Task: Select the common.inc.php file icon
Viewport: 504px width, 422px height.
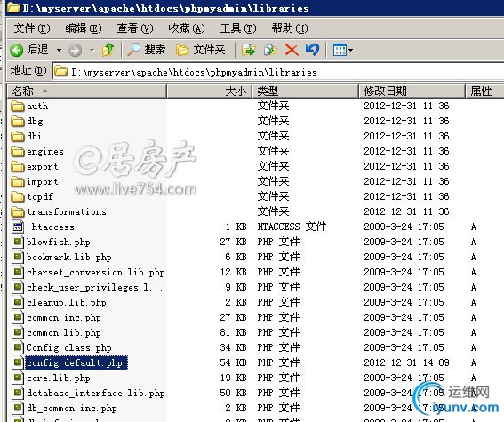Action: tap(18, 317)
